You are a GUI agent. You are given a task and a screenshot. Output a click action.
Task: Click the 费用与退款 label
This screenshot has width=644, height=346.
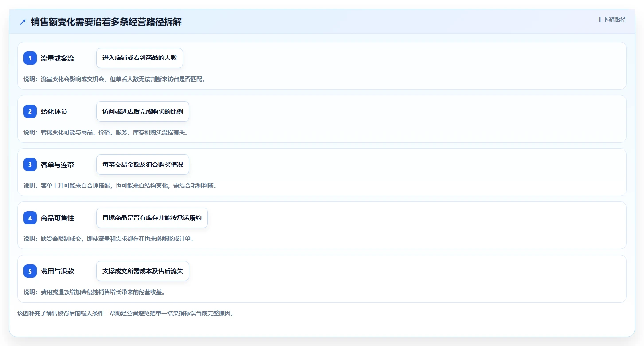[x=57, y=271]
